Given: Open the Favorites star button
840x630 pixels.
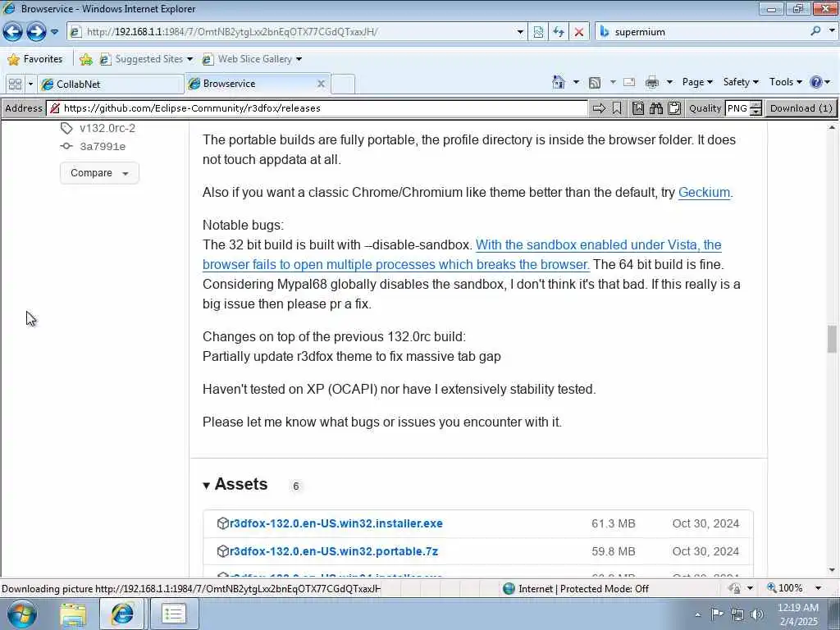Looking at the screenshot, I should coord(35,59).
